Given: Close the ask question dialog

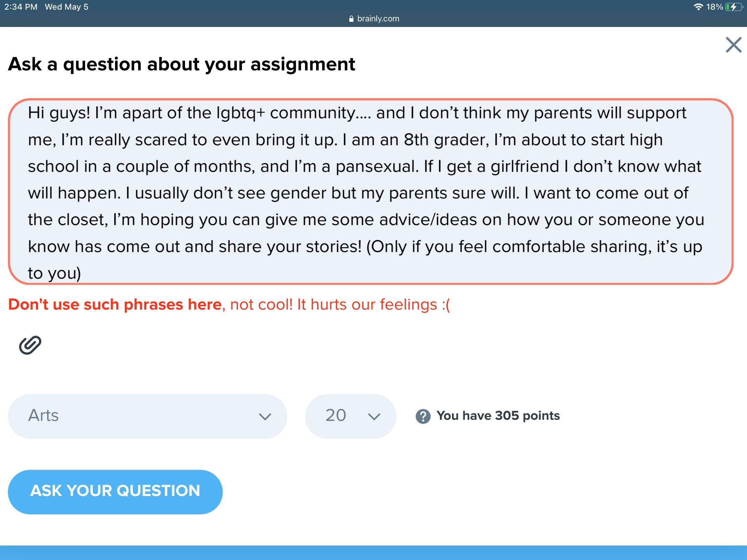Looking at the screenshot, I should tap(733, 45).
